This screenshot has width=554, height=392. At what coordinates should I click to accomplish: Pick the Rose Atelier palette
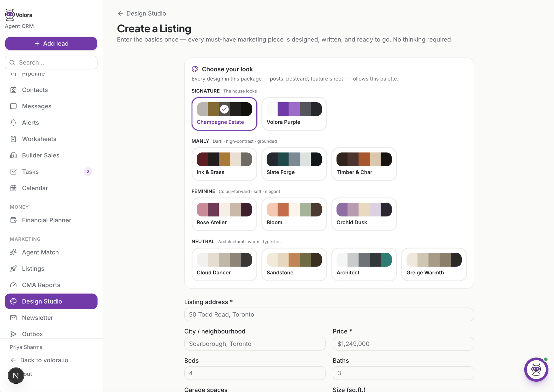[224, 214]
